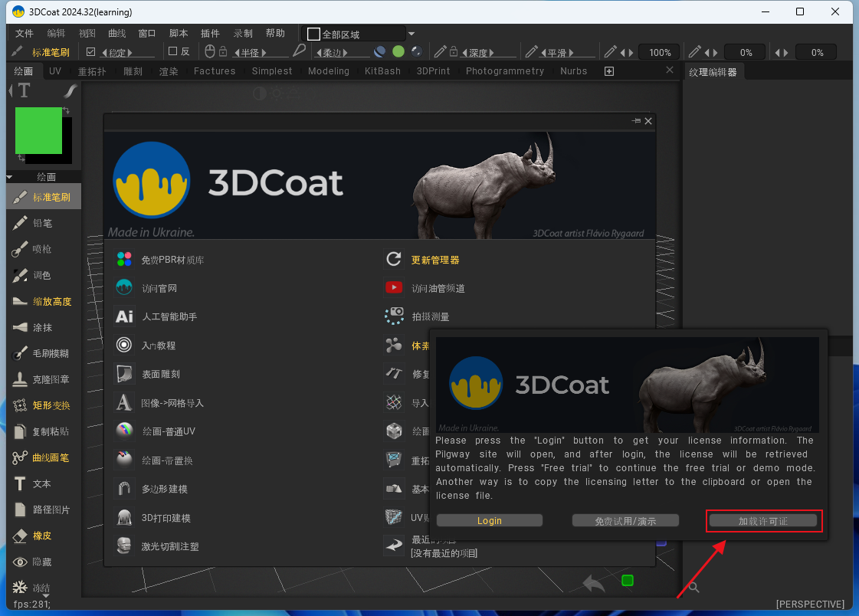Open 人工智能助手 Ai entry
This screenshot has height=616, width=859.
[x=156, y=316]
